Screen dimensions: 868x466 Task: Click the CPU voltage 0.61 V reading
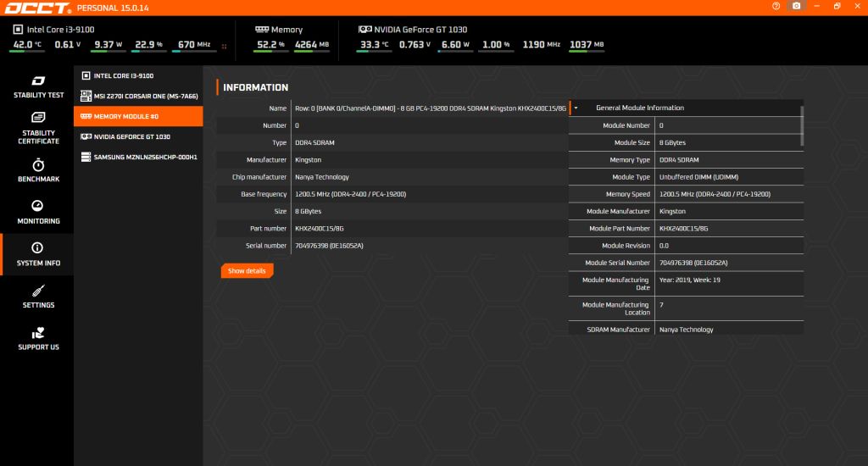coord(68,45)
